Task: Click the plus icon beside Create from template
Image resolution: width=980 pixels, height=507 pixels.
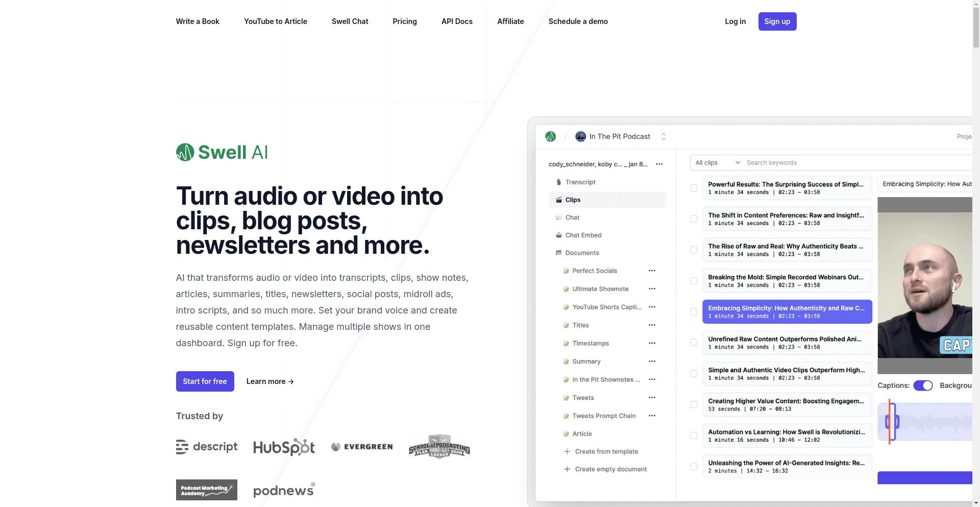Action: [x=567, y=451]
